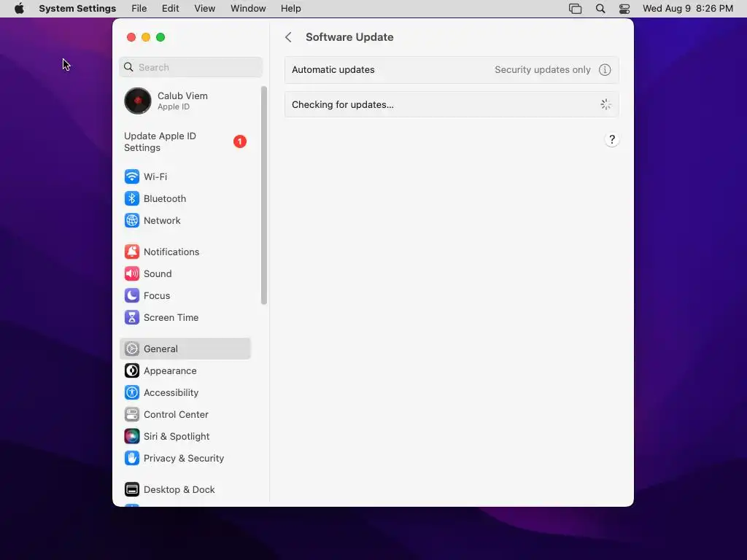Click the Siri & Spotlight label
This screenshot has height=560, width=747.
(177, 437)
